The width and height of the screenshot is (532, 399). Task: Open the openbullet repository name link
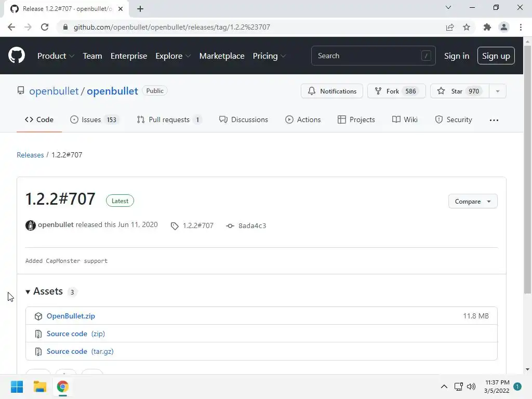point(112,91)
